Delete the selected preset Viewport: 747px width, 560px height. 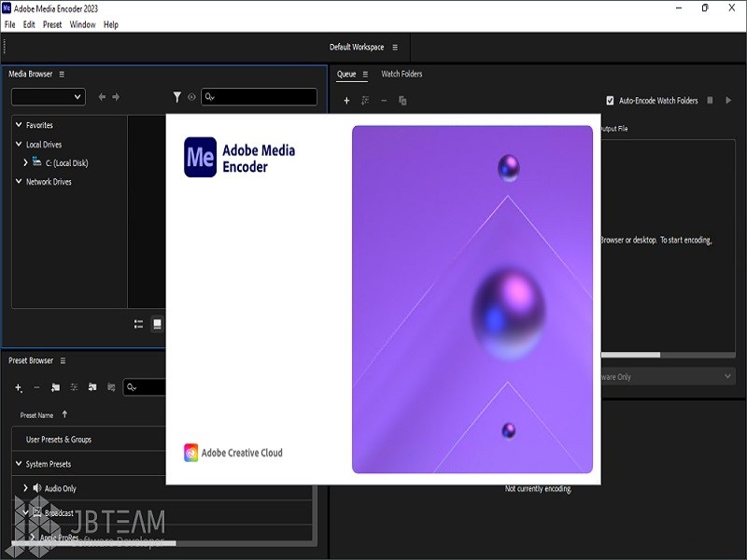[x=36, y=387]
